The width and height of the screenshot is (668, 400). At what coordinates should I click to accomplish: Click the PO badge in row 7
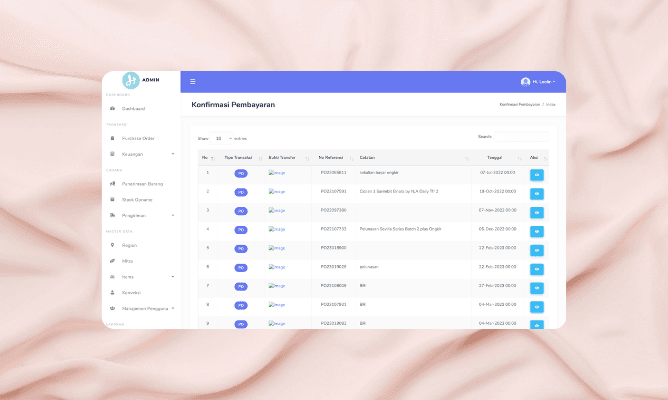coord(241,287)
